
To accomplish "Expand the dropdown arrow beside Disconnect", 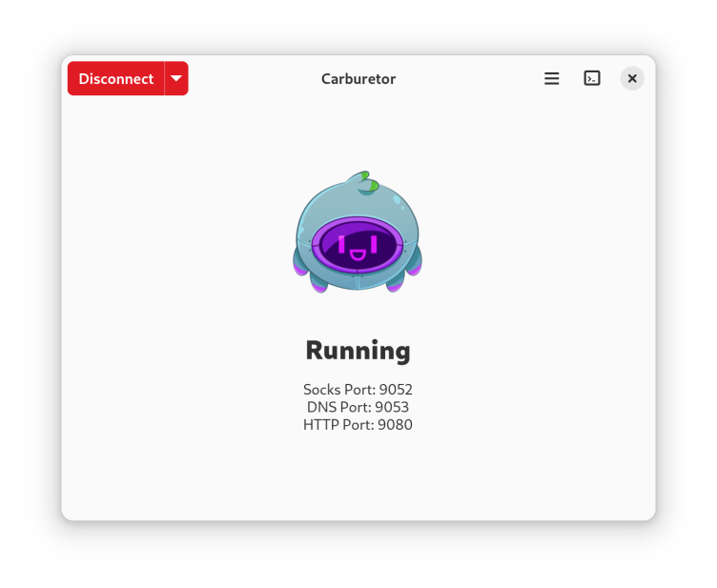I will pos(176,79).
